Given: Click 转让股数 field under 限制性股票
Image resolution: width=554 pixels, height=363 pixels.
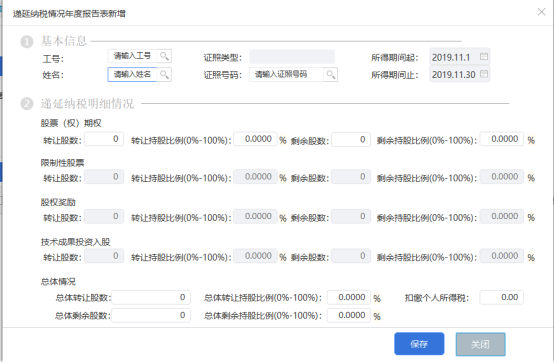Looking at the screenshot, I should (104, 177).
